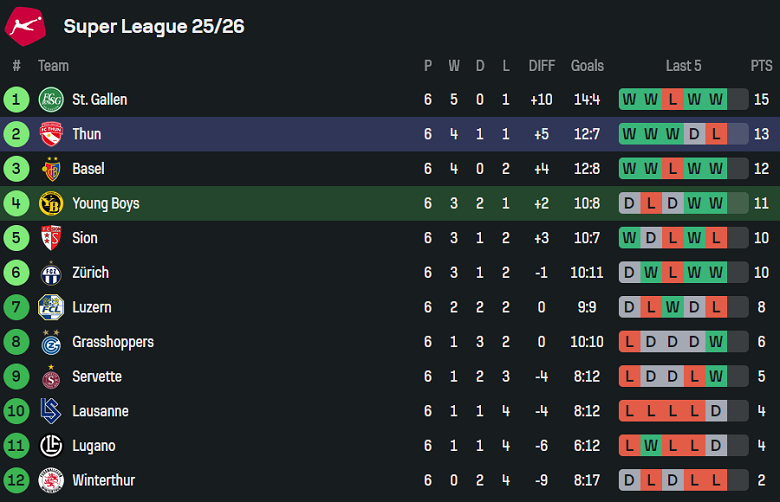
Task: Click the Winterthur club crest
Action: [x=51, y=480]
